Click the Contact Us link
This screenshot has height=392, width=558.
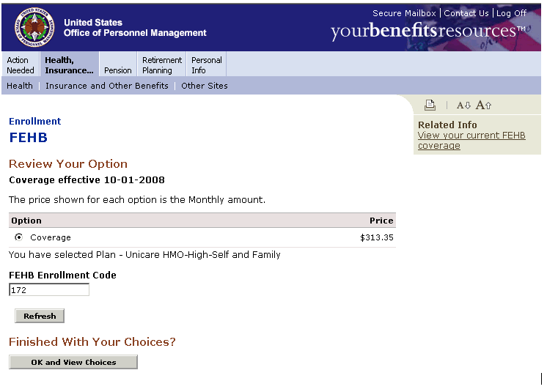click(x=466, y=13)
